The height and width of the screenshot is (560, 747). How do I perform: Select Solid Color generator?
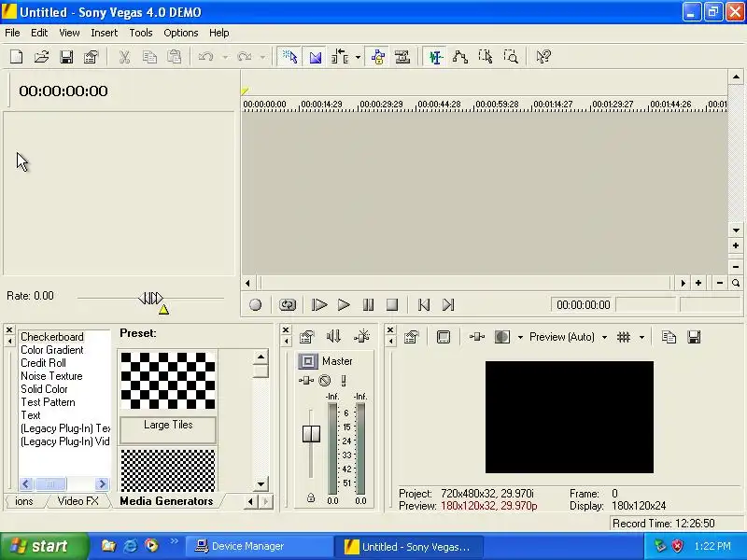coord(44,389)
